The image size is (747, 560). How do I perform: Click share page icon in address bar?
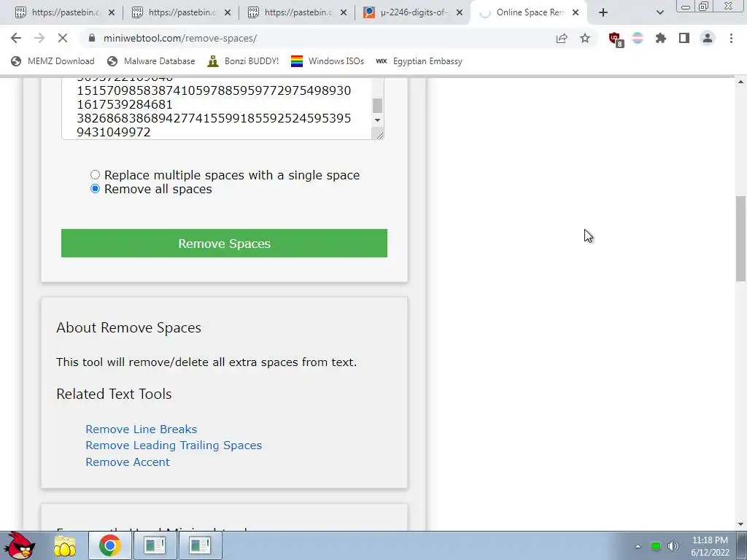(x=562, y=38)
